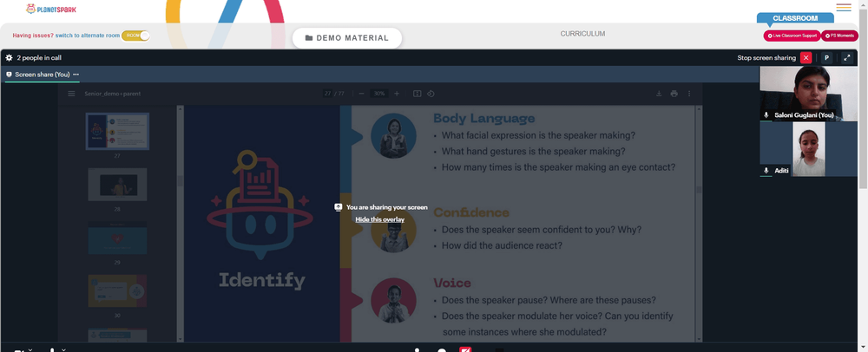Toggle the alternate ROOM switch
The height and width of the screenshot is (352, 868).
pos(135,36)
